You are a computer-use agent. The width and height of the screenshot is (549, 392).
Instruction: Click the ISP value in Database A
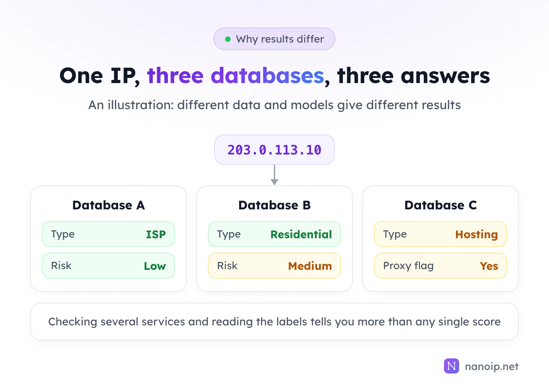156,234
